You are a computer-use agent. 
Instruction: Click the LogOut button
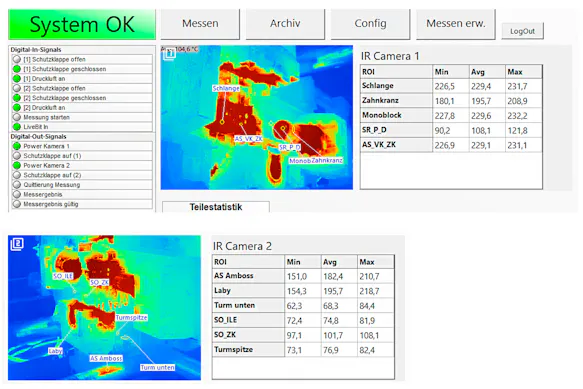point(522,31)
